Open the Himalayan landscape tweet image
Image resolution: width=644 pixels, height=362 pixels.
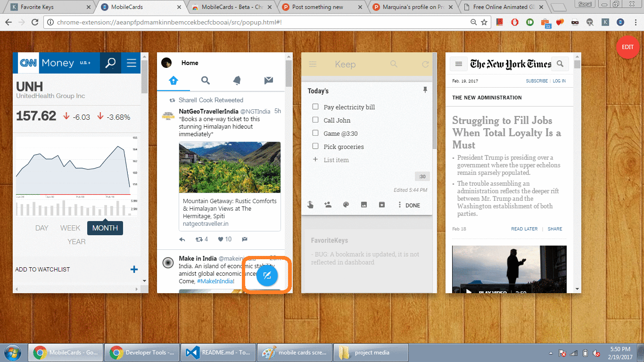coord(230,168)
